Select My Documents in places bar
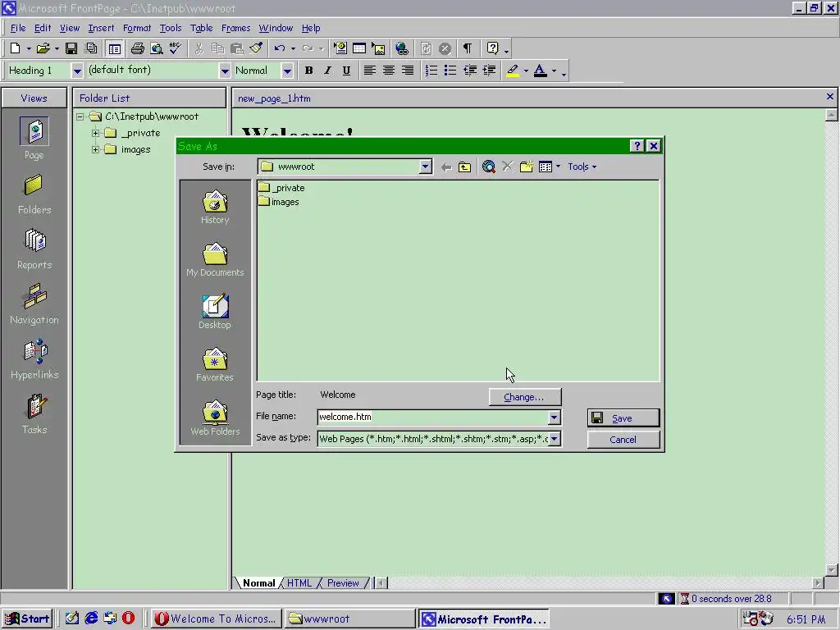This screenshot has height=630, width=840. coord(215,260)
